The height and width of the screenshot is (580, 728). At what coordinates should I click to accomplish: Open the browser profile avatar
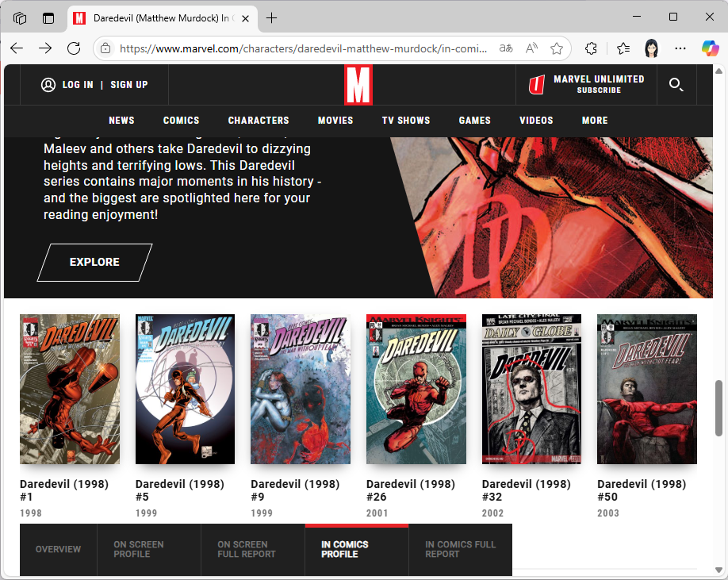(x=651, y=48)
